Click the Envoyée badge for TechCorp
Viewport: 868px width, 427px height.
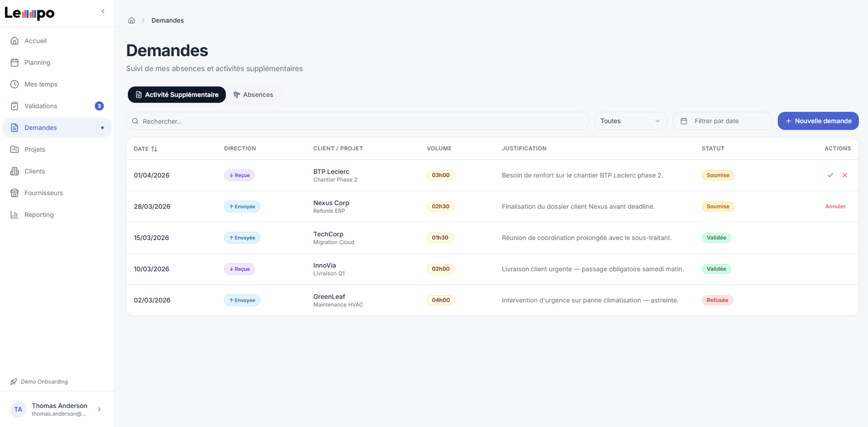click(x=242, y=238)
